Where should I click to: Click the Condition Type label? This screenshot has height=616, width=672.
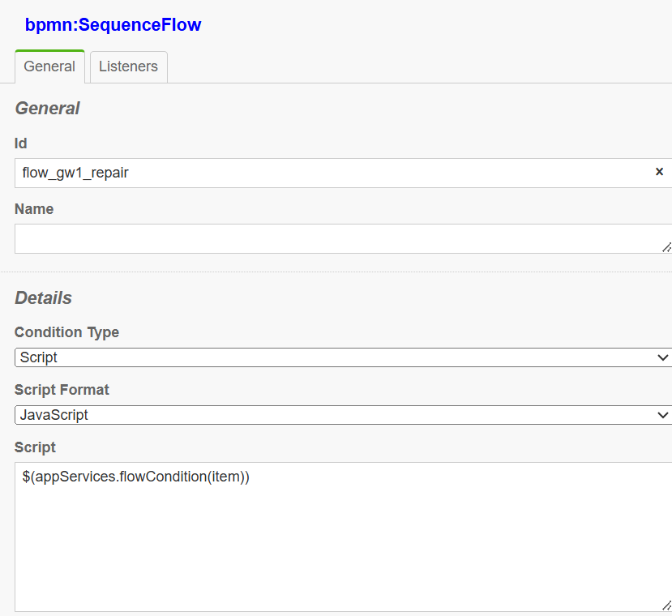coord(66,332)
